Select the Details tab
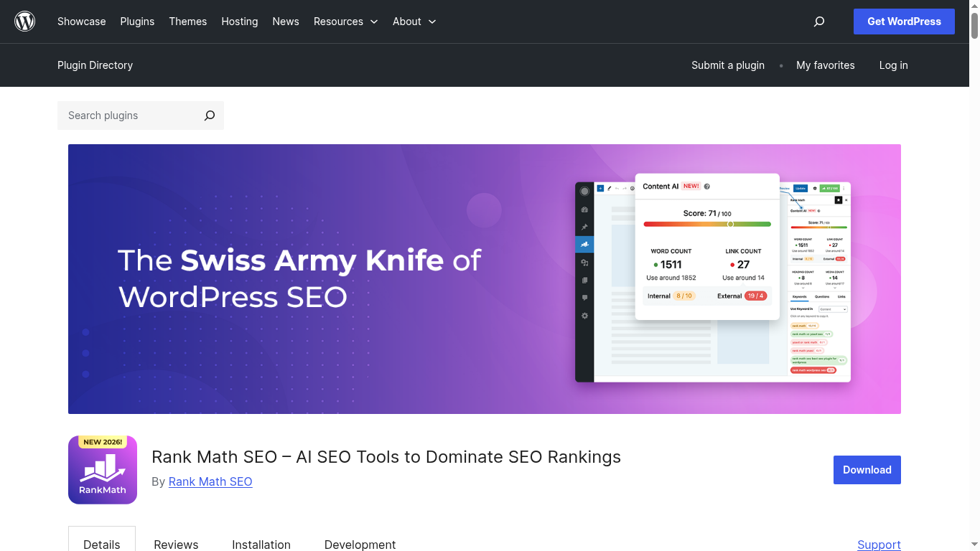The image size is (980, 551). click(x=102, y=540)
